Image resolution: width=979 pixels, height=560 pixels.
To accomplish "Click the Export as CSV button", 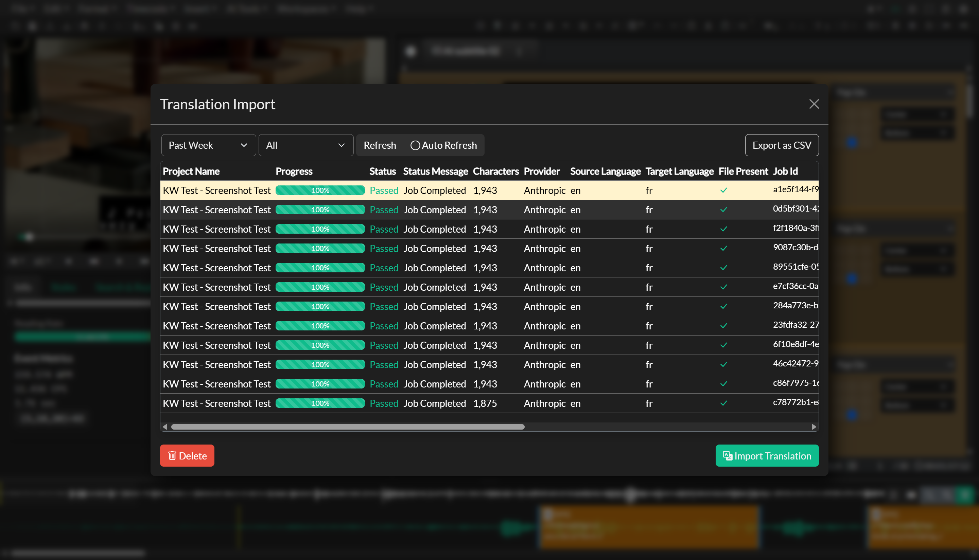I will (782, 145).
